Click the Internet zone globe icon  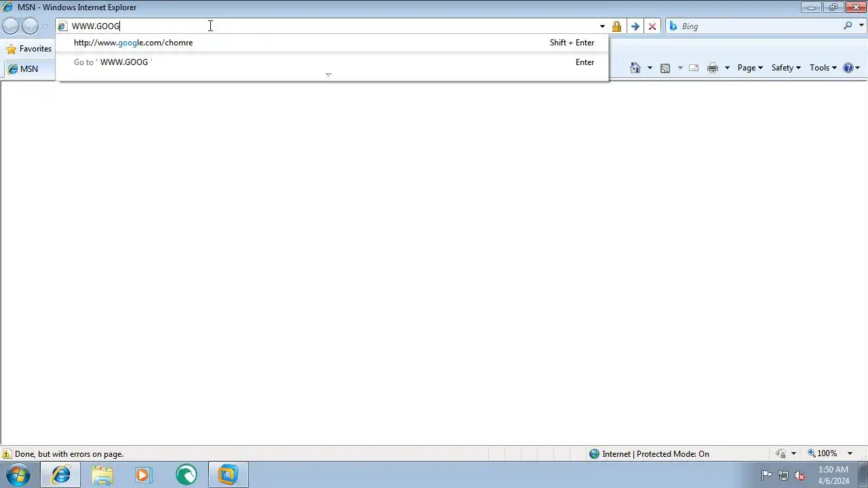594,454
